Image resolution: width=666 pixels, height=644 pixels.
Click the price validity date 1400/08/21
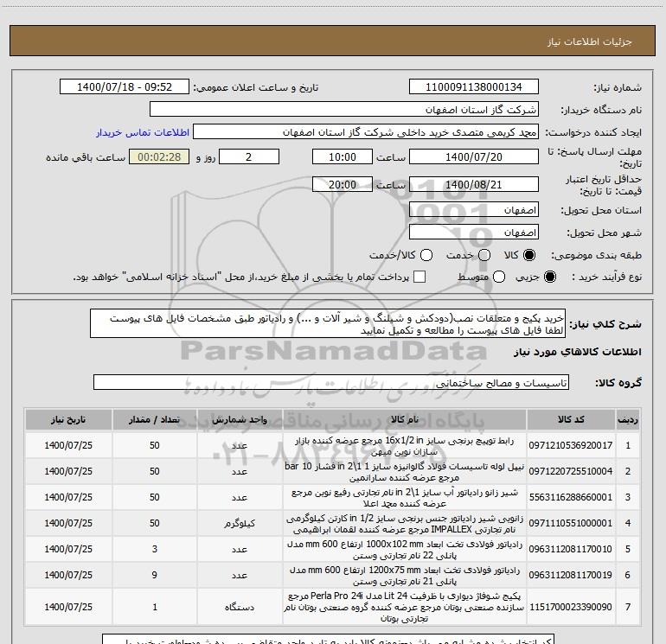pos(474,184)
